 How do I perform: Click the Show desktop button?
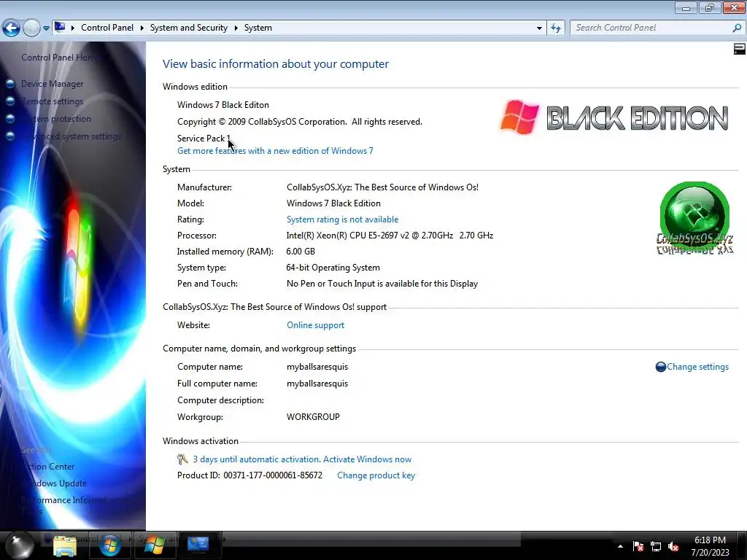point(743,545)
